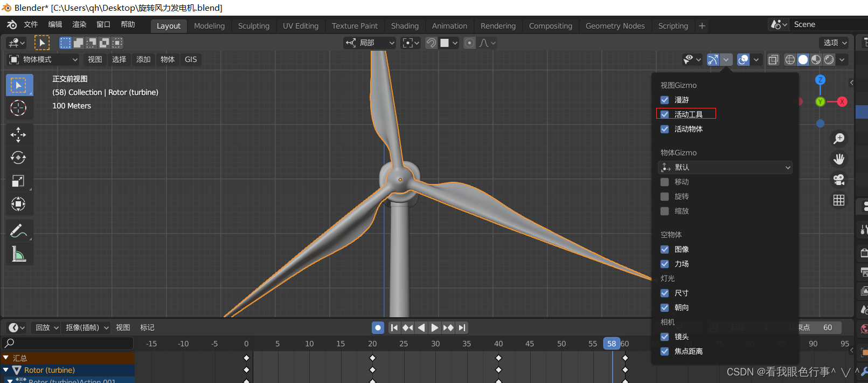Image resolution: width=868 pixels, height=383 pixels.
Task: Uncheck 漫游 navigate gizmo checkbox
Action: tap(665, 100)
